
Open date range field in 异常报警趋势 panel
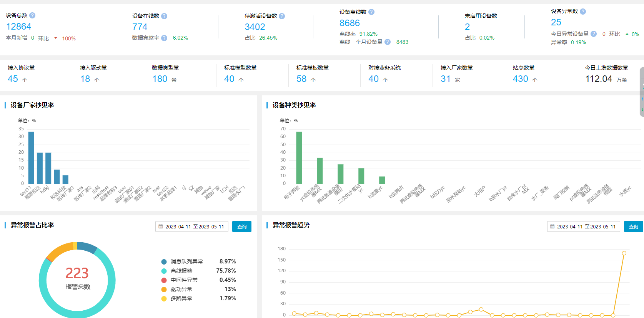[584, 226]
